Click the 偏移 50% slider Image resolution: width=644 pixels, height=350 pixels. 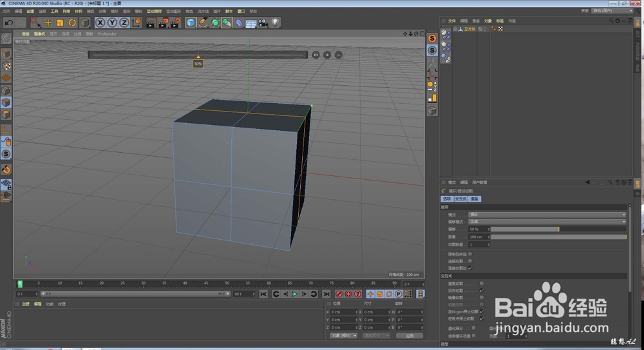click(x=558, y=229)
